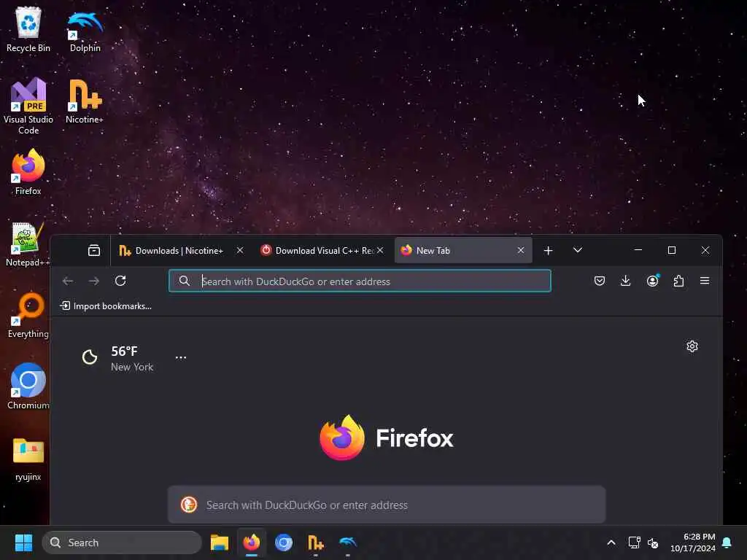This screenshot has height=560, width=747.
Task: Click the Nicotine+ taskbar icon
Action: tap(315, 542)
